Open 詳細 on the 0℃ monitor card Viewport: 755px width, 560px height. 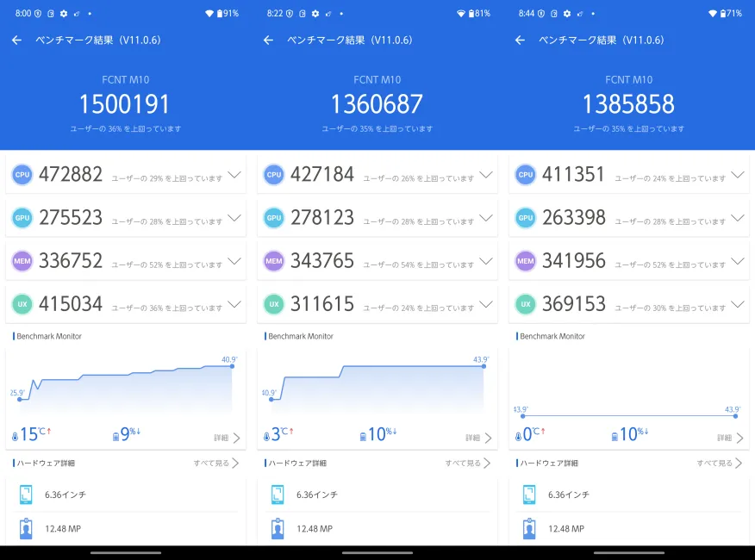pos(731,438)
